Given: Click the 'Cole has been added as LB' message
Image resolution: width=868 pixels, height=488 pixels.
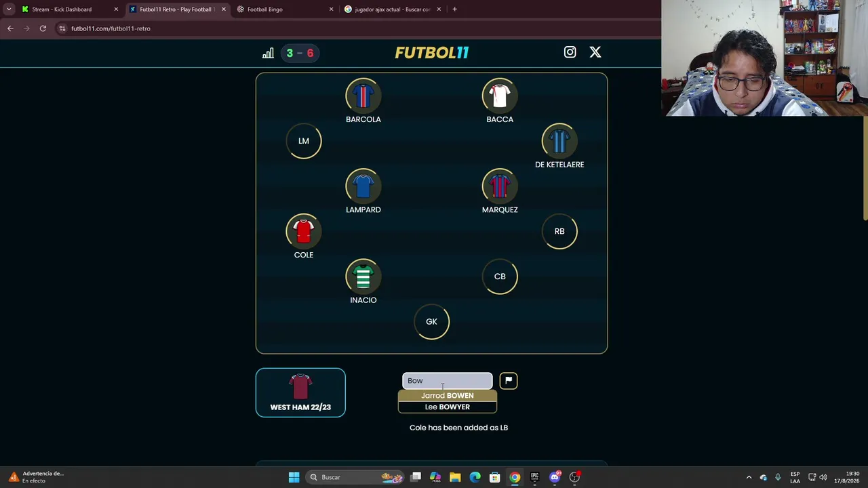Looking at the screenshot, I should [x=458, y=428].
